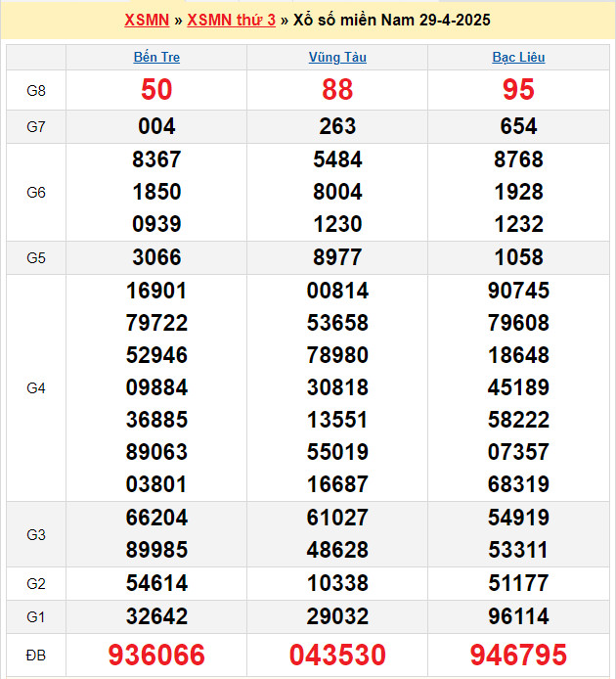
Task: Click the ĐB row label
Action: click(36, 655)
